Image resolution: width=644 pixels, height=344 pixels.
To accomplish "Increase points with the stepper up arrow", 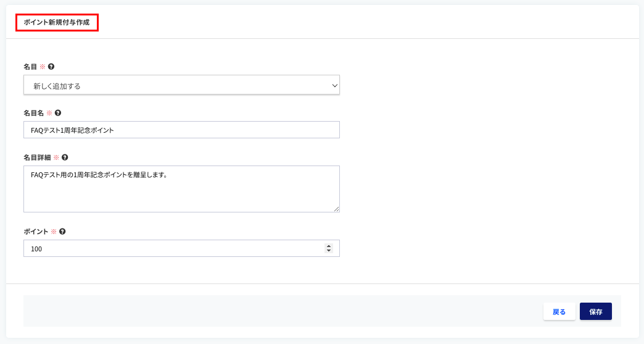I will 329,246.
